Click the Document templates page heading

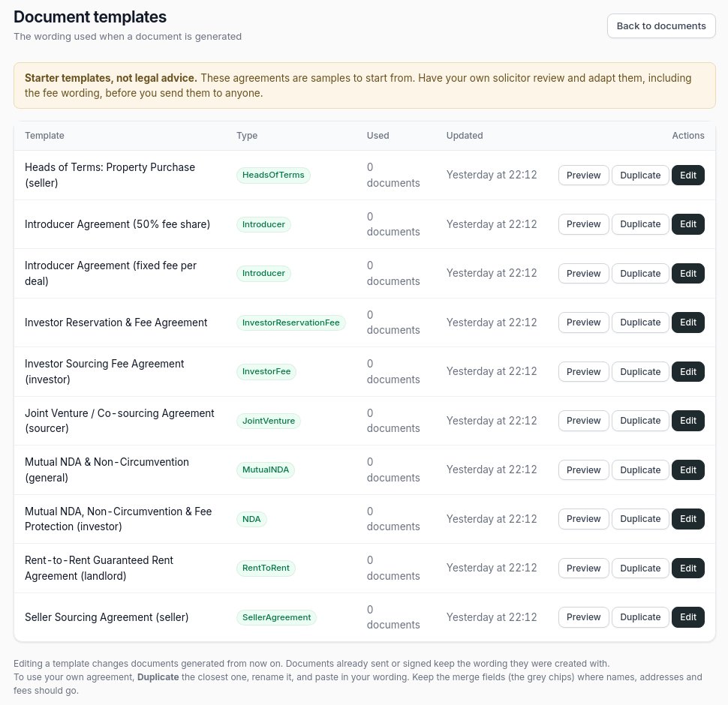90,16
